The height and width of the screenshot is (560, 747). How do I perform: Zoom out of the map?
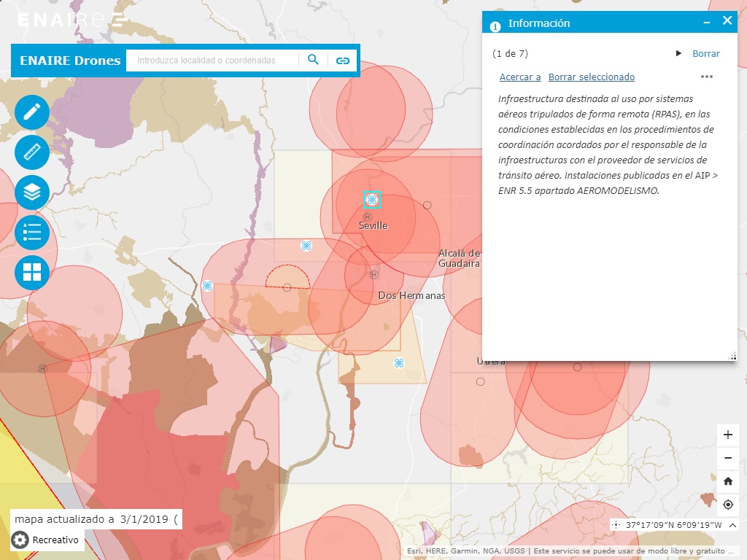[x=727, y=458]
